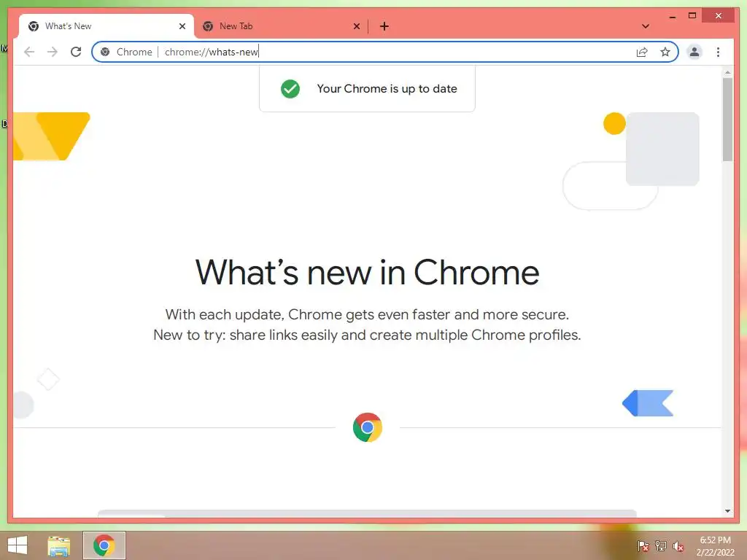Image resolution: width=747 pixels, height=560 pixels.
Task: Open the Windows Start button
Action: 18,545
